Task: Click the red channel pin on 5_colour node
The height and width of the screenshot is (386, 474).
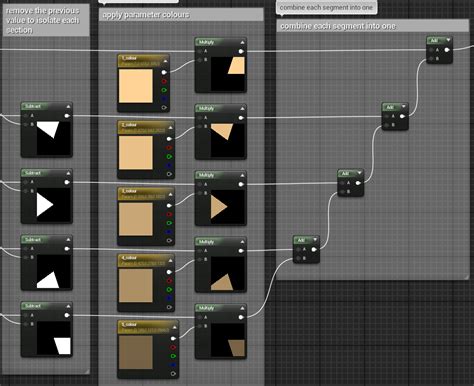Action: (x=173, y=347)
